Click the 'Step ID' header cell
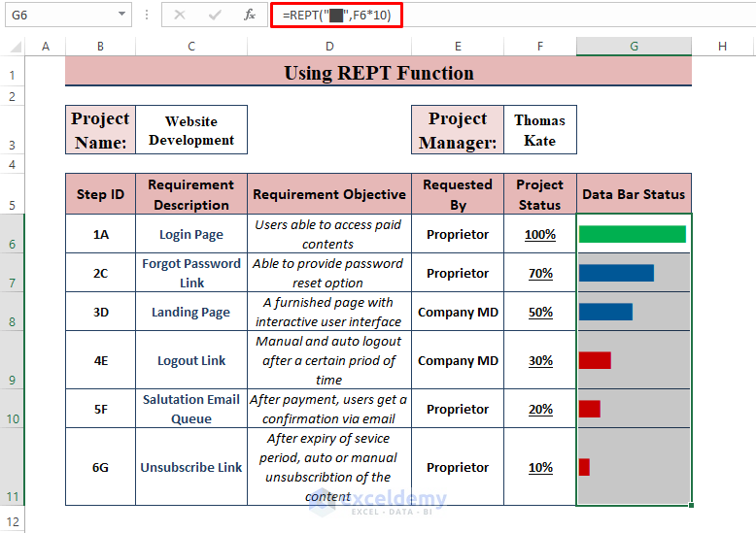This screenshot has width=756, height=533. 100,194
